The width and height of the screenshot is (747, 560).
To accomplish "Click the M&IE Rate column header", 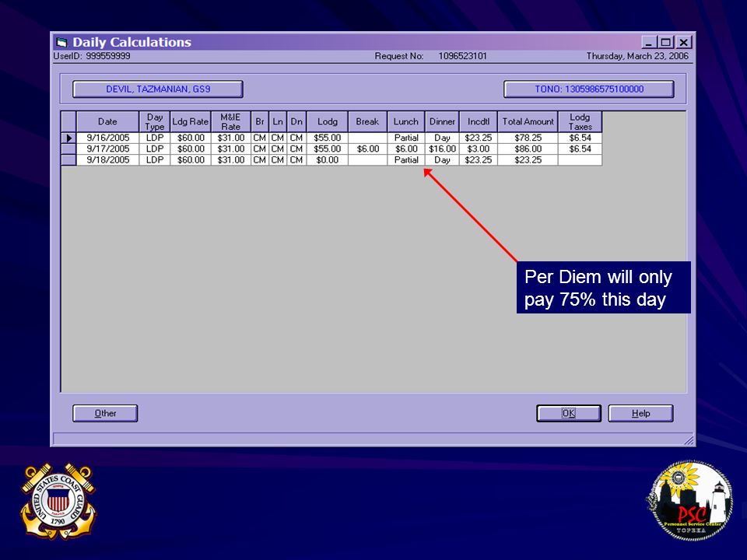I will (x=230, y=122).
